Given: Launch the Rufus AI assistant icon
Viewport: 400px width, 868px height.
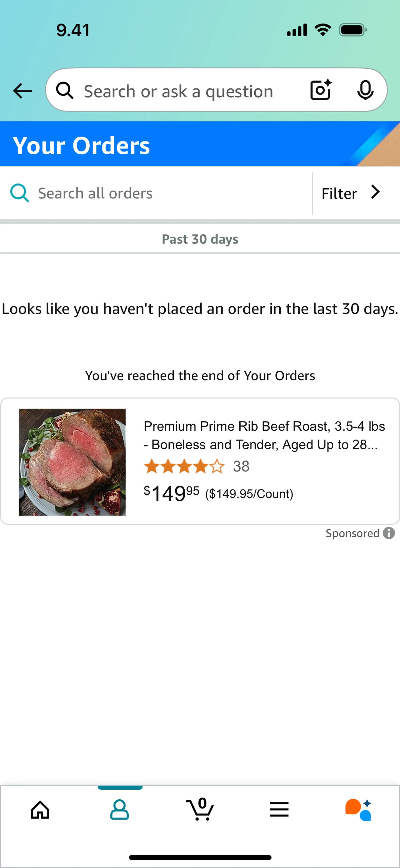Looking at the screenshot, I should pos(359,810).
